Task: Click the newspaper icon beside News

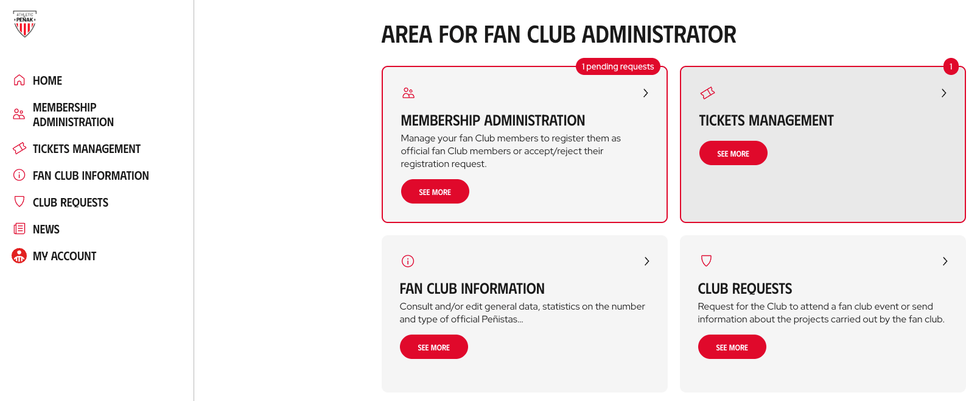Action: tap(19, 229)
